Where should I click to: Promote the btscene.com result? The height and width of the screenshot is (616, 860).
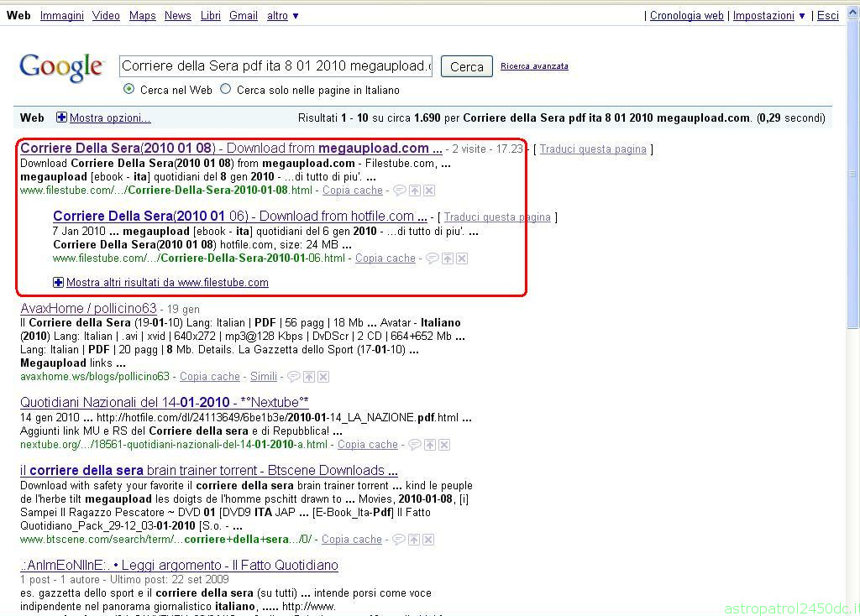coord(414,540)
